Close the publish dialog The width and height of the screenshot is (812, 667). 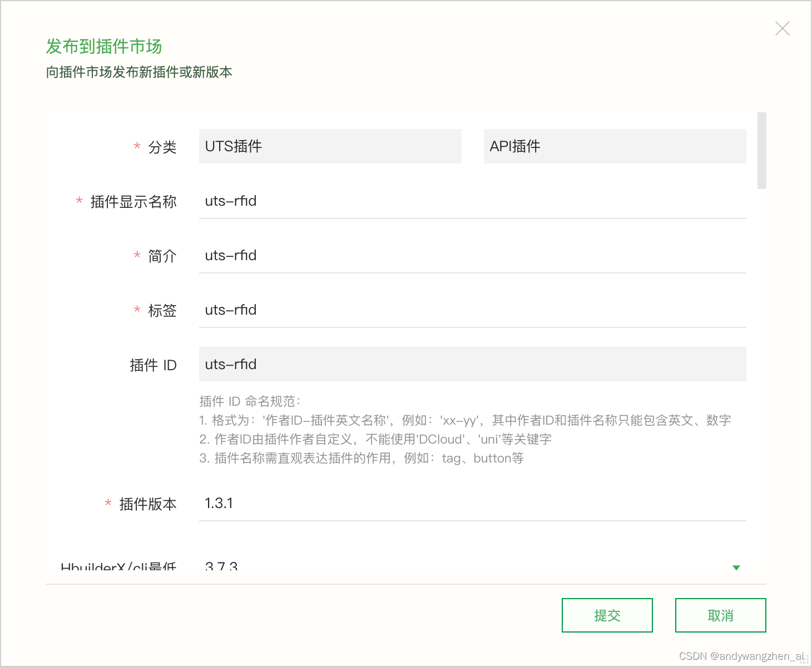[782, 28]
